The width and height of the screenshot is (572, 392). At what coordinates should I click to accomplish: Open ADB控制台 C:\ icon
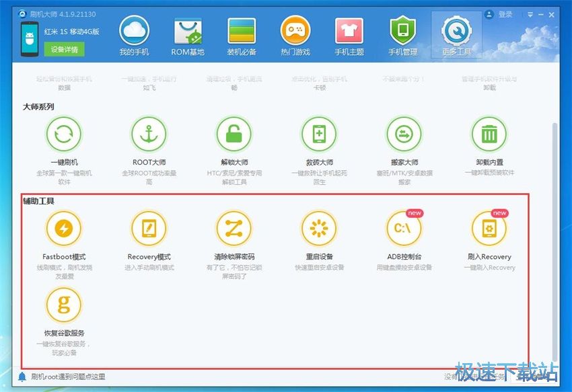[404, 229]
